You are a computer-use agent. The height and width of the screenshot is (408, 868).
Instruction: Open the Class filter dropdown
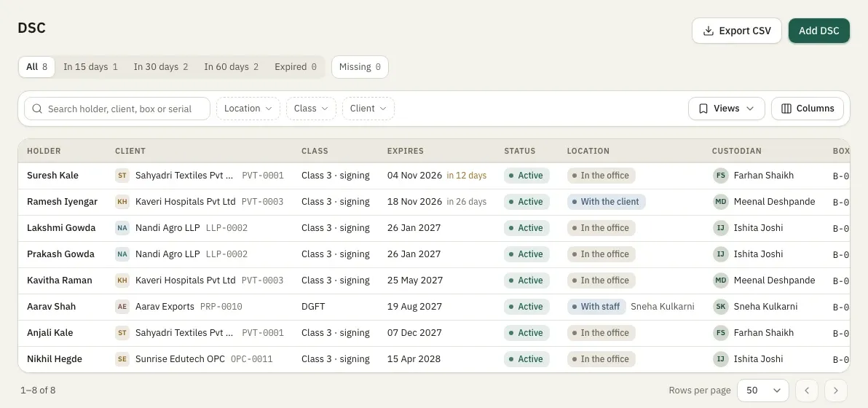[311, 109]
